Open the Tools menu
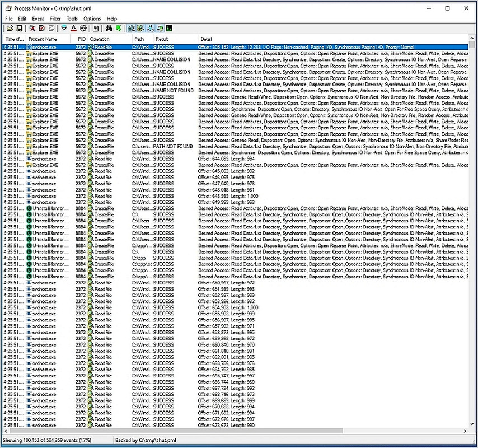Image resolution: width=478 pixels, height=448 pixels. tap(72, 18)
